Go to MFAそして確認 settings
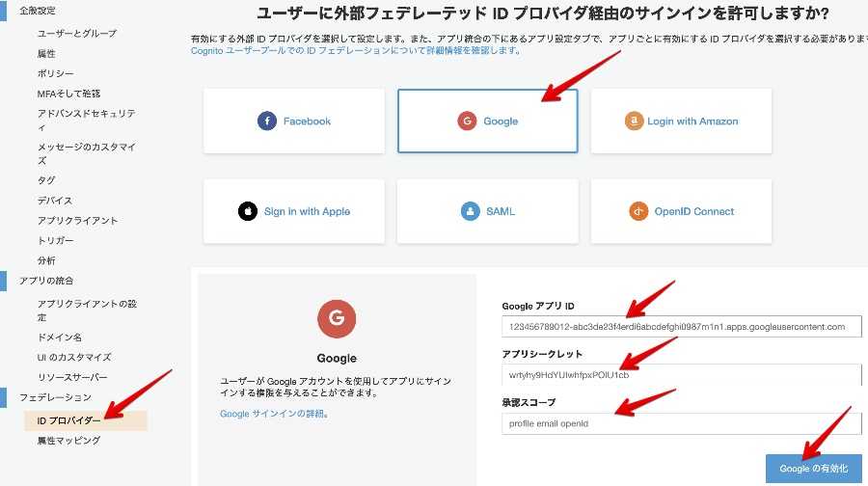The width and height of the screenshot is (868, 486). pyautogui.click(x=68, y=94)
